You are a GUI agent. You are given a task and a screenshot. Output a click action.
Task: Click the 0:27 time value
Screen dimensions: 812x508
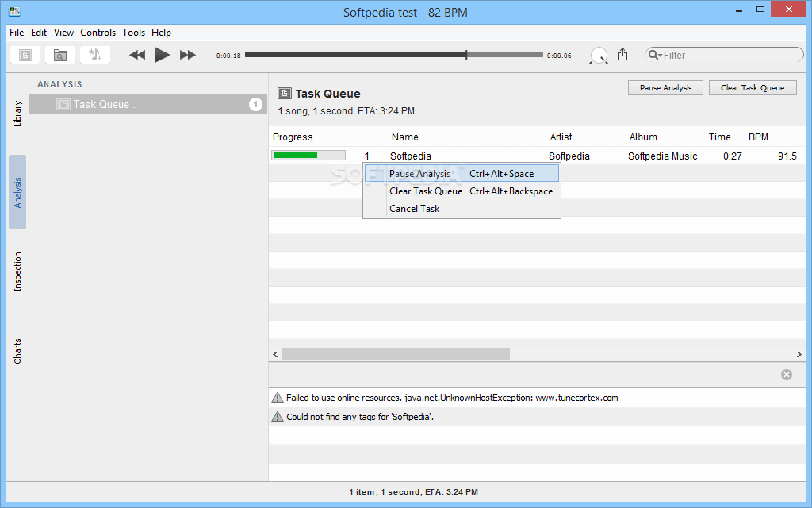tap(732, 156)
